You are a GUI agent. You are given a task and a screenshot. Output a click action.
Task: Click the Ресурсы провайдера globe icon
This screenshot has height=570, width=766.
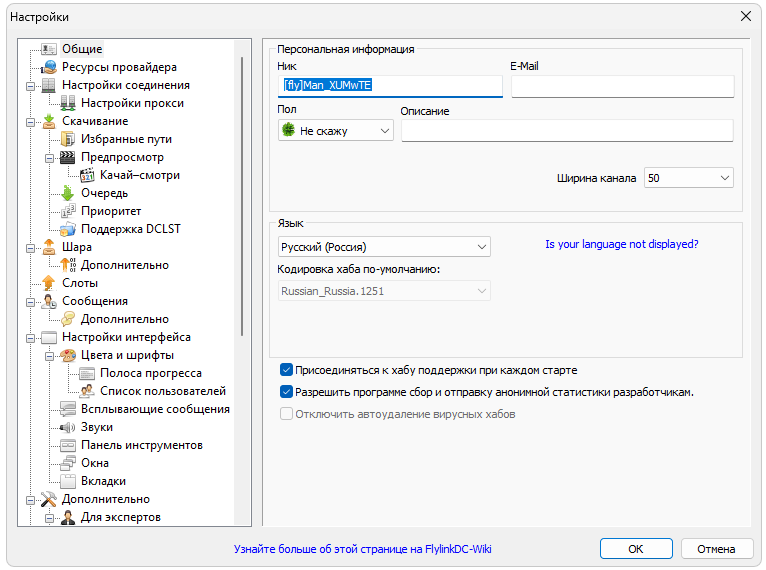(49, 67)
